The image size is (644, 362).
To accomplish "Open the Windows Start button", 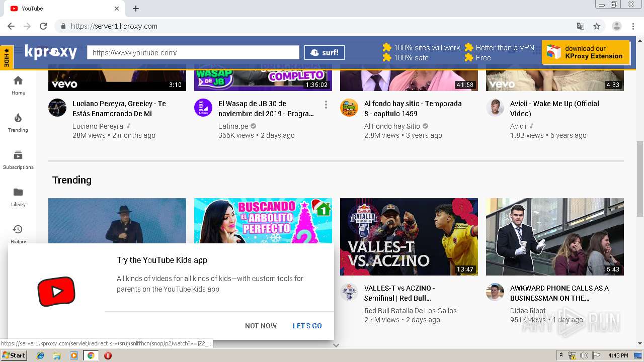I will click(x=14, y=355).
